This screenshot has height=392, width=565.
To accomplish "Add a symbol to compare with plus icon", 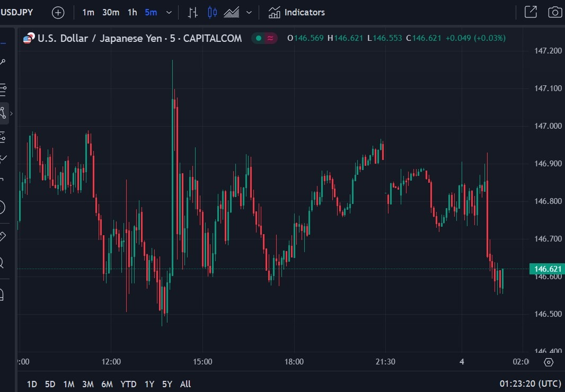I will (58, 13).
